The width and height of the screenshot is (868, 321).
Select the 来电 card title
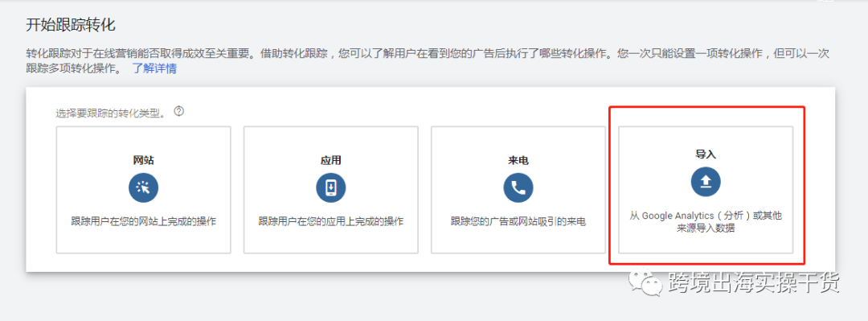pyautogui.click(x=518, y=161)
